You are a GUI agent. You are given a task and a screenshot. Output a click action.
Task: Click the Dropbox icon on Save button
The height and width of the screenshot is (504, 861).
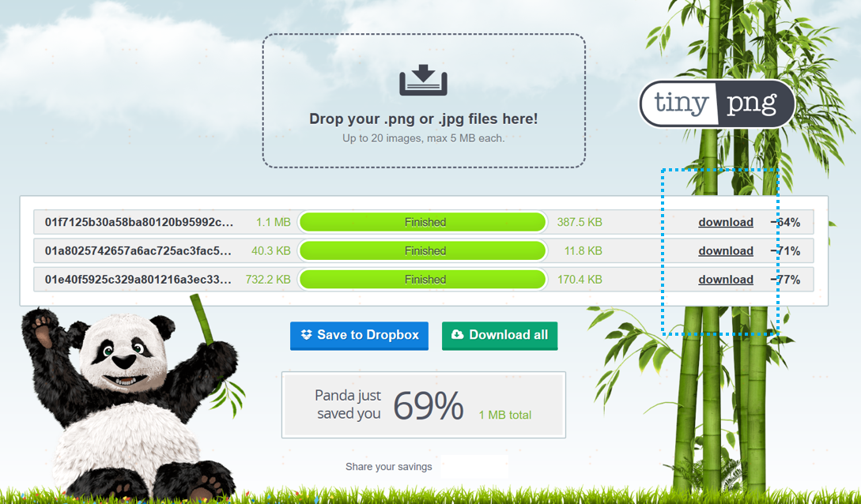[306, 334]
